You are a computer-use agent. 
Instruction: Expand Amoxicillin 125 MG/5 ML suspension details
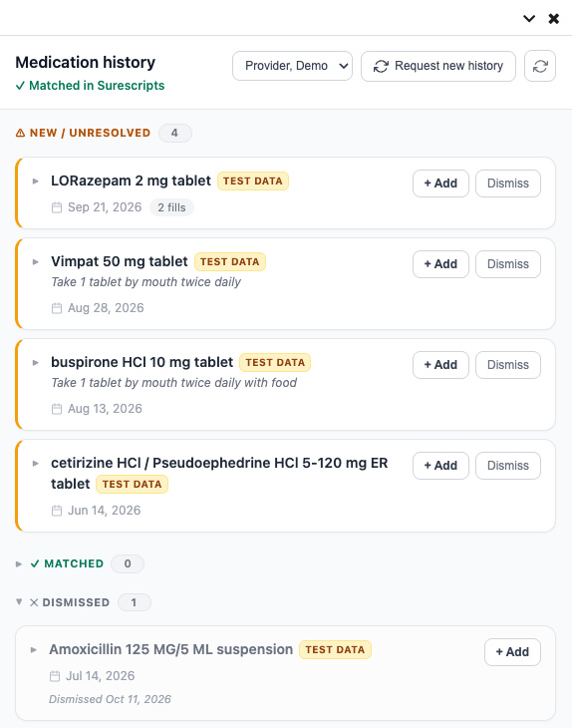pyautogui.click(x=34, y=649)
